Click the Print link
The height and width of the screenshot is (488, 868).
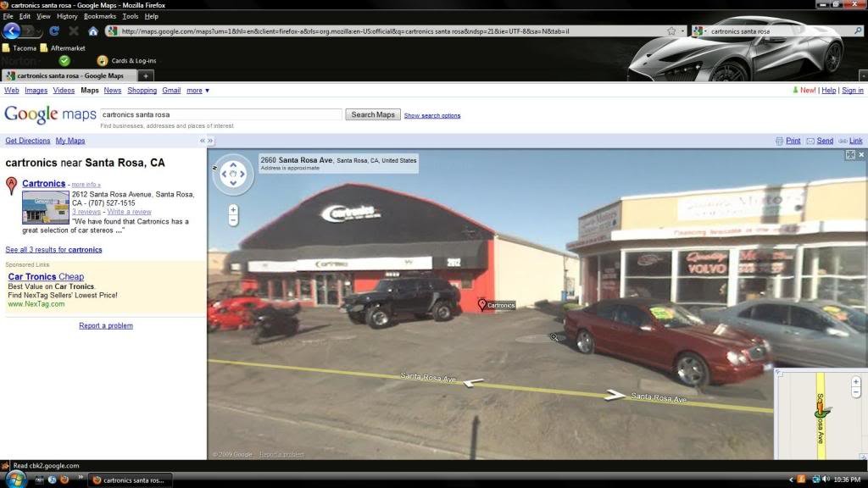point(793,141)
